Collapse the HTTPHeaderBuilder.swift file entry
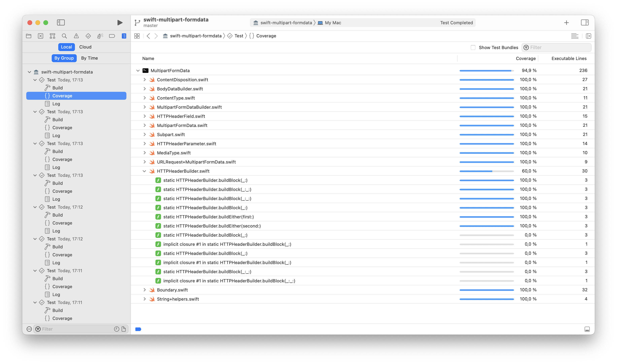Image resolution: width=617 pixels, height=364 pixels. [145, 171]
